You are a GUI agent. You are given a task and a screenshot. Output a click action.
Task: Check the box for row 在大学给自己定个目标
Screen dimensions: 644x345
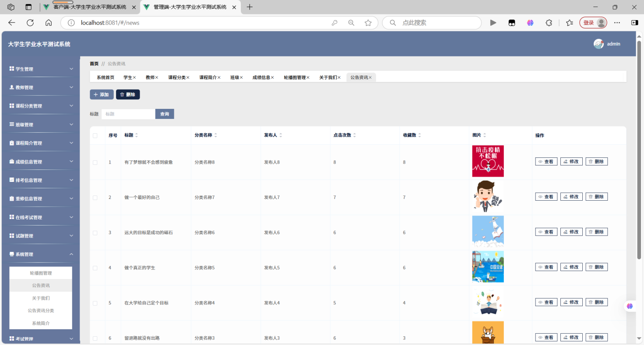(95, 303)
